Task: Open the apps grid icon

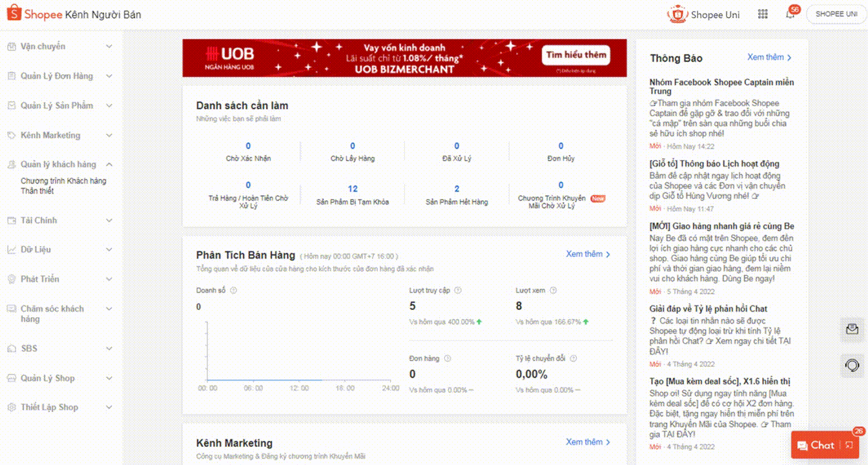Action: coord(763,14)
